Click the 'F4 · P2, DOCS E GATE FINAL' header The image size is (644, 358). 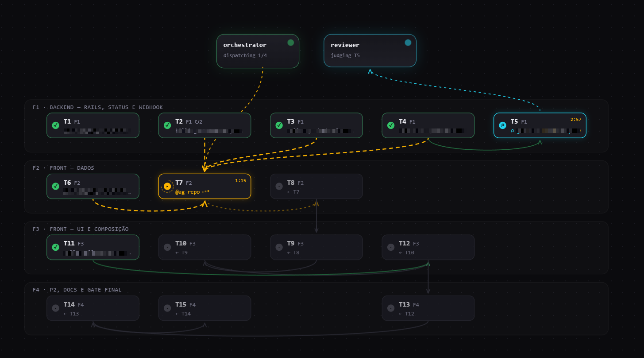point(77,290)
